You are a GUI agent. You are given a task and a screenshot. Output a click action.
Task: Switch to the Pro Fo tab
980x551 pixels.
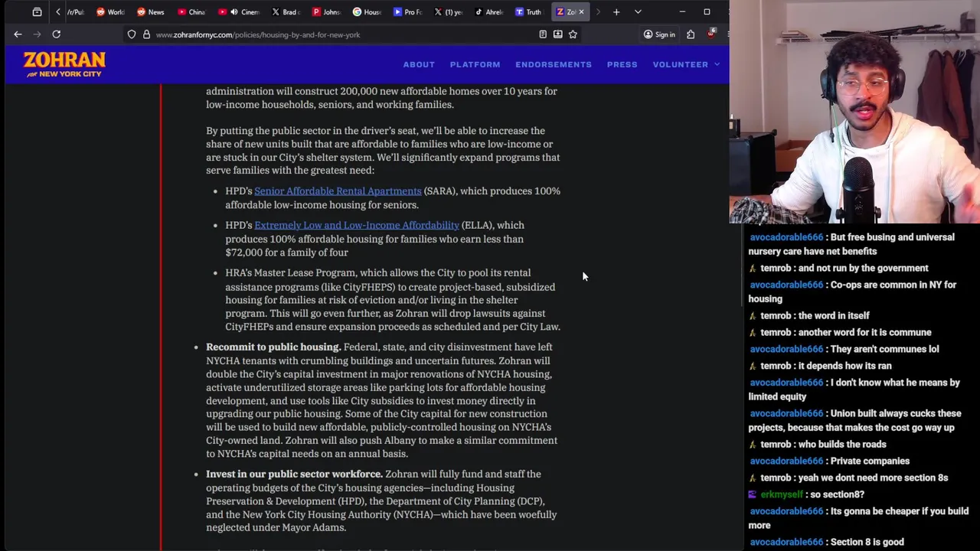click(407, 12)
